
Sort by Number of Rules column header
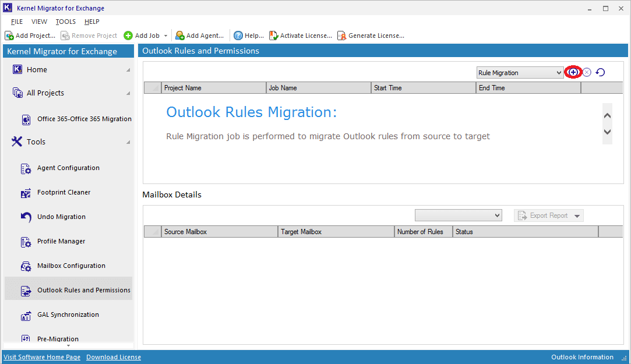[x=424, y=232]
